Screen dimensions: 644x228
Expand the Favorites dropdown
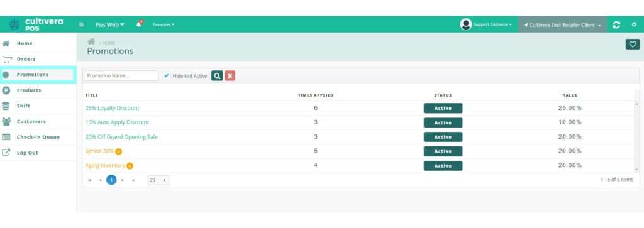[x=164, y=24]
